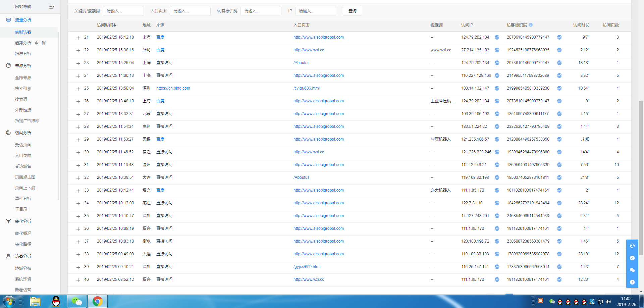
Task: Open the feedback edit icon in the floating panel
Action: pyautogui.click(x=632, y=258)
